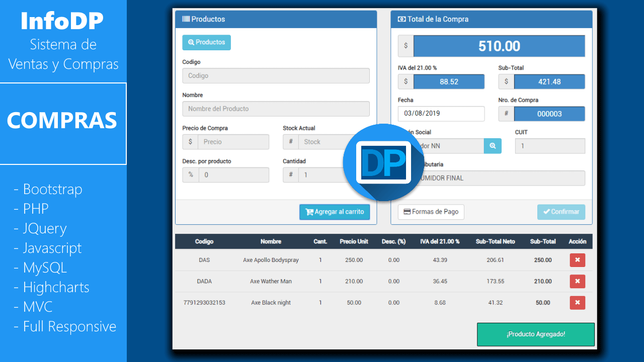The width and height of the screenshot is (644, 362).
Task: Click the Desc. por producto field
Action: 233,175
